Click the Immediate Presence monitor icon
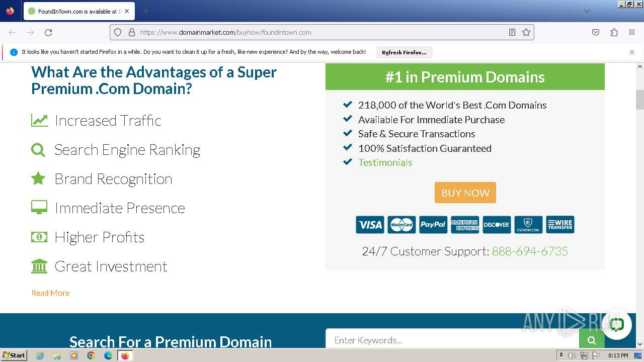The width and height of the screenshot is (644, 362). [x=39, y=208]
